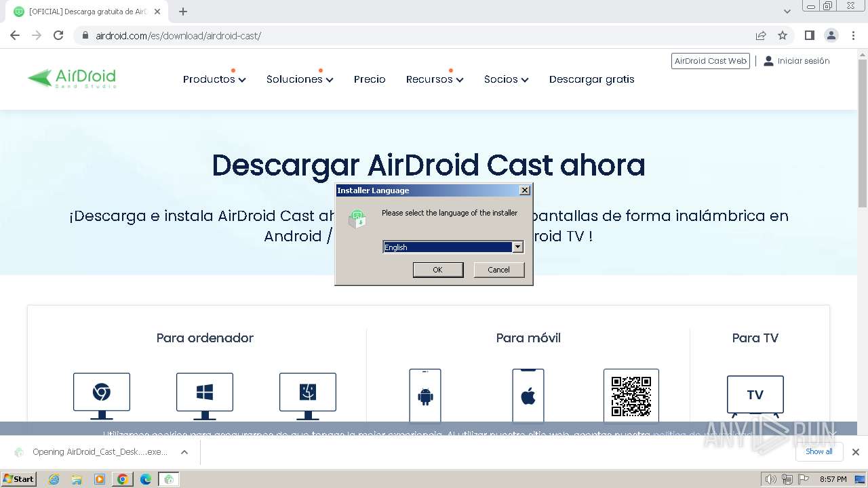868x488 pixels.
Task: Click the AirDroid Cast Web button
Action: (711, 61)
